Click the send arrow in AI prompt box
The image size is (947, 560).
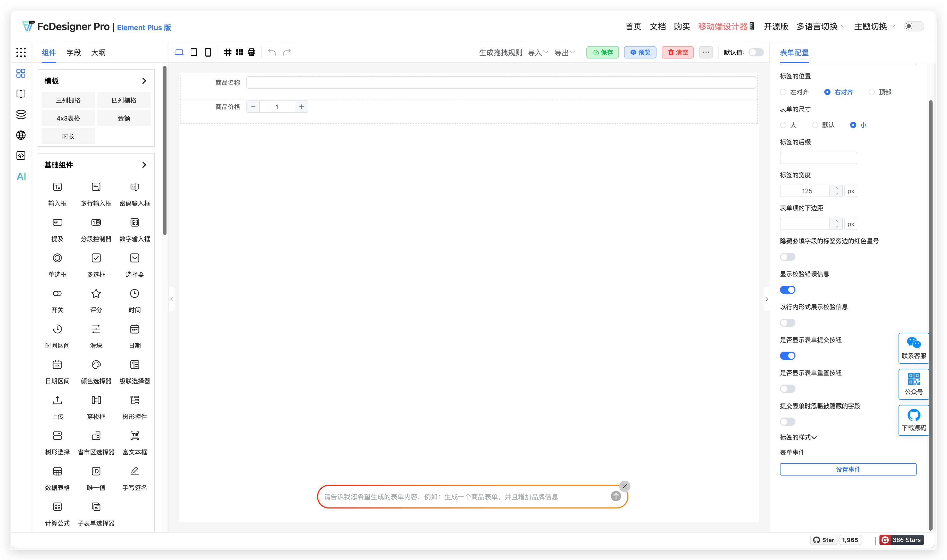pos(616,496)
